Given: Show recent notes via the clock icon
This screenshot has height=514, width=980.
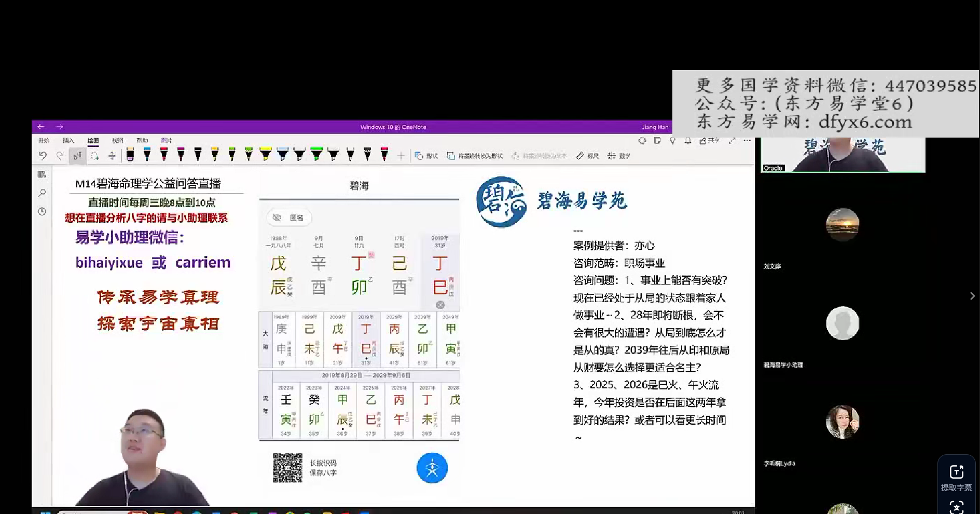Looking at the screenshot, I should pyautogui.click(x=42, y=211).
